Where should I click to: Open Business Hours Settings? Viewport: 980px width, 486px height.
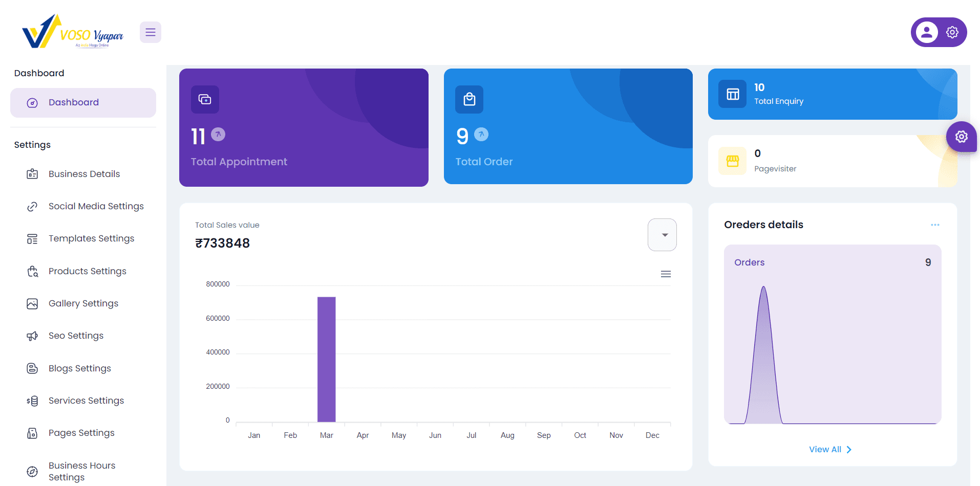[x=83, y=471]
